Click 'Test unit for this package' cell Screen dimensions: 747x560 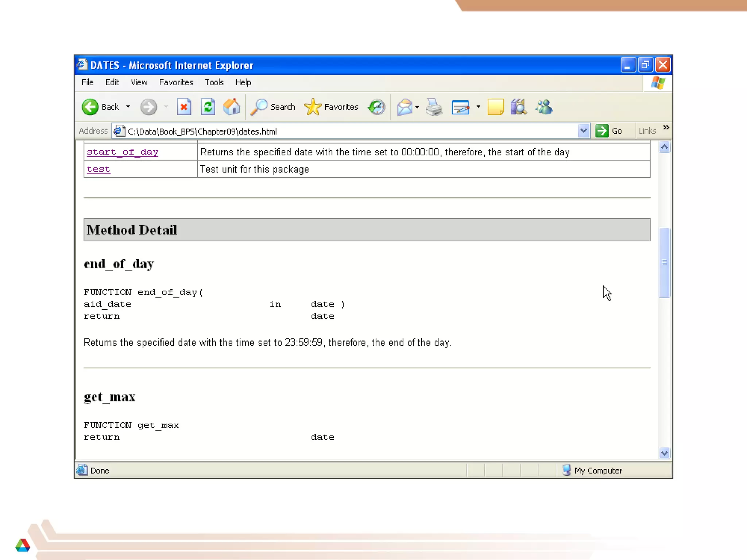point(423,169)
